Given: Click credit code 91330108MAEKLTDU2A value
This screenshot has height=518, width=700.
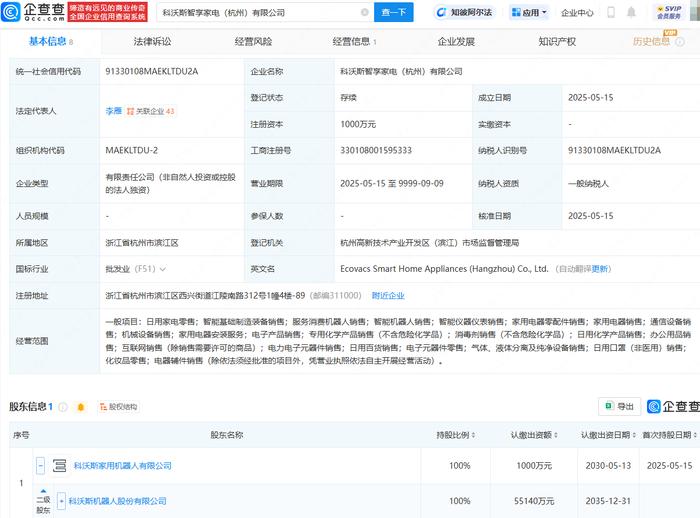Looking at the screenshot, I should [152, 71].
